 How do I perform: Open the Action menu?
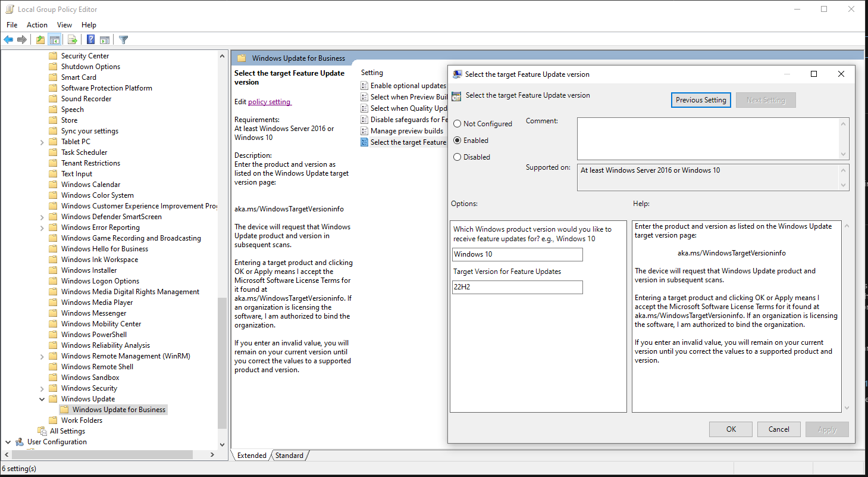coord(37,25)
